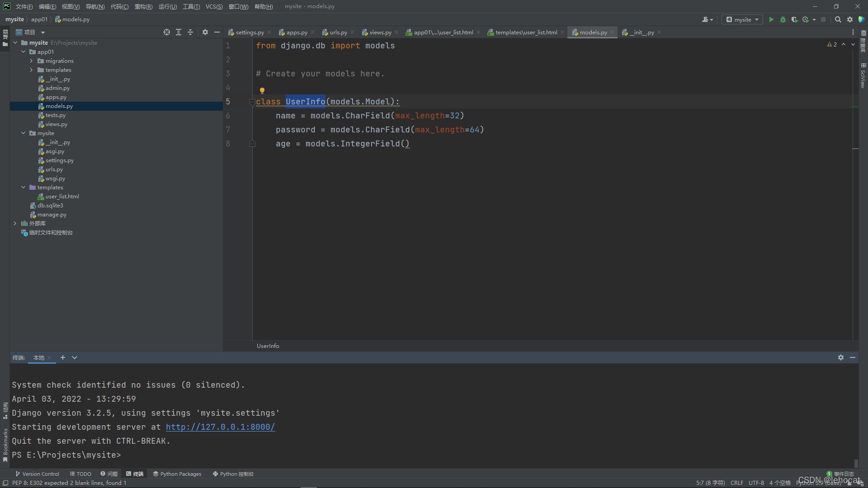The image size is (868, 488).
Task: Click the Search Everywhere magnifier icon
Action: coord(838,19)
